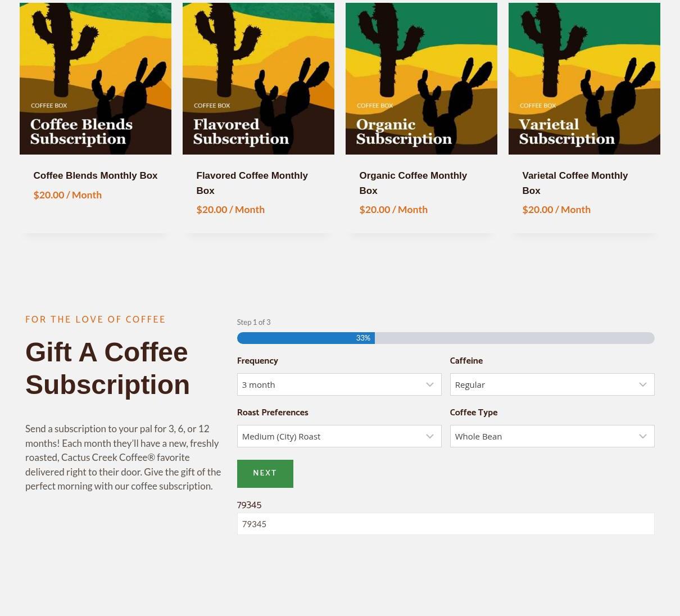Open the Coffee Type dropdown
The image size is (680, 616).
click(x=544, y=436)
